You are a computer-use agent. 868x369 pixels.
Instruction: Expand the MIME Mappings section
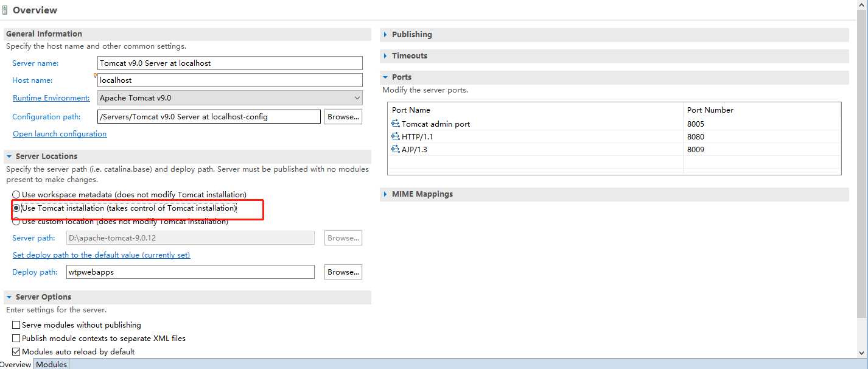click(x=386, y=194)
